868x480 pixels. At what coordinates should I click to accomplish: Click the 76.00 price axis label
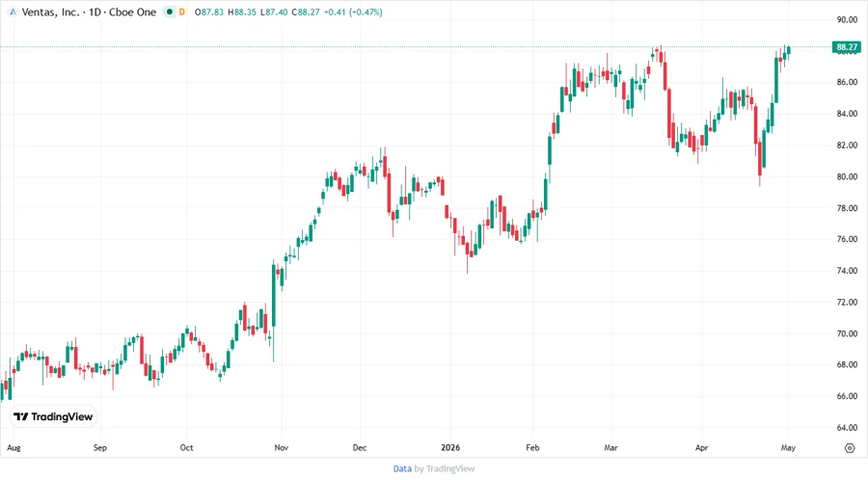[847, 239]
